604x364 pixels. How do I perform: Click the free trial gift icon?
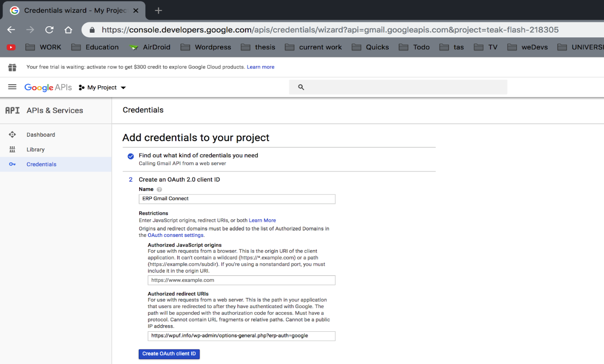[12, 68]
